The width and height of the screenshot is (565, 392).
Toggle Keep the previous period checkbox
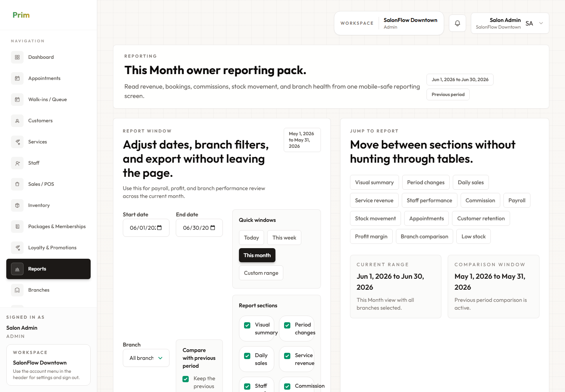tap(186, 379)
